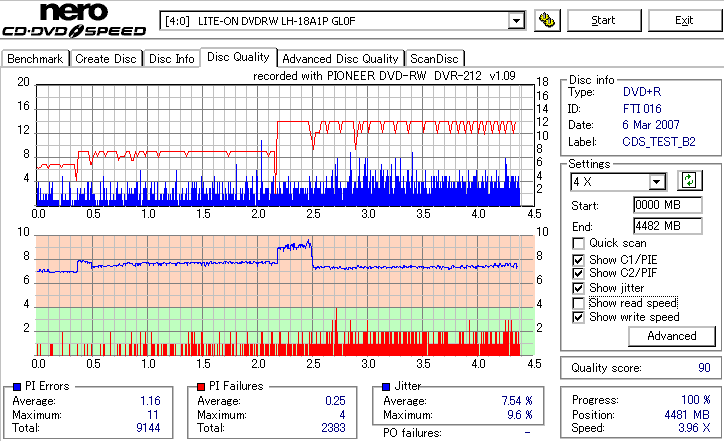724x441 pixels.
Task: Open the Advanced Disc Quality tab
Action: click(x=340, y=59)
